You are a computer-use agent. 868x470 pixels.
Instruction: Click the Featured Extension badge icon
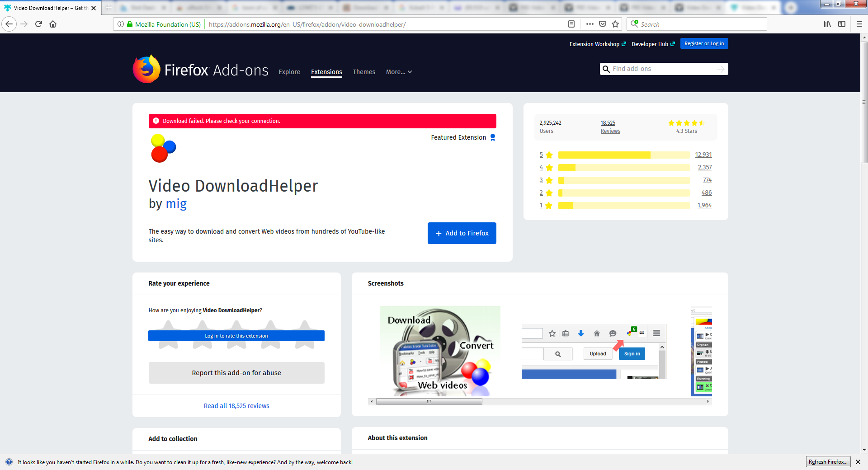click(493, 137)
